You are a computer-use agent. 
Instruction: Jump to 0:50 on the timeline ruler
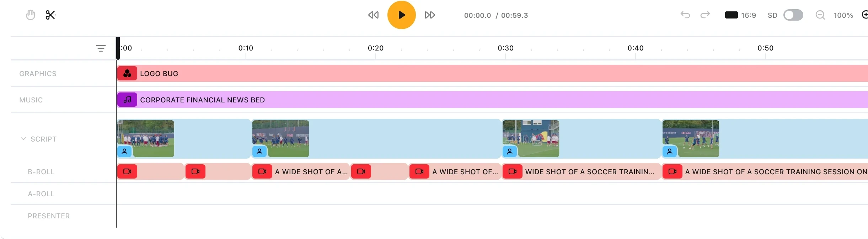[765, 48]
